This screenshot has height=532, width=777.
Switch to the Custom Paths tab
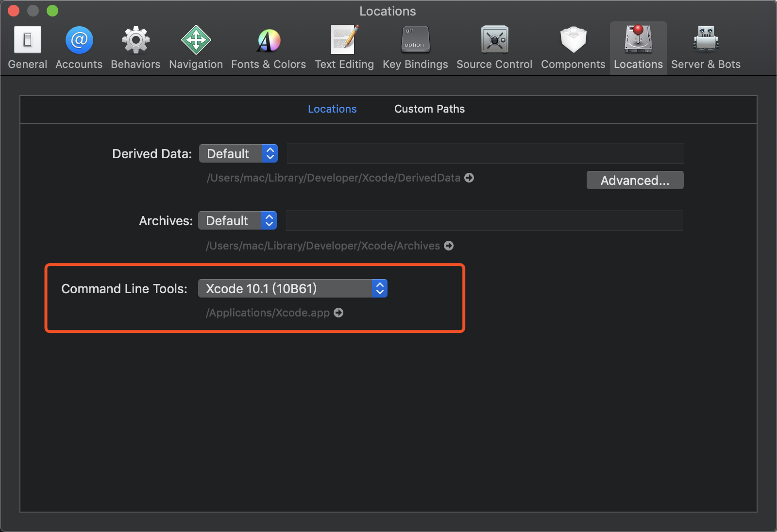coord(429,109)
